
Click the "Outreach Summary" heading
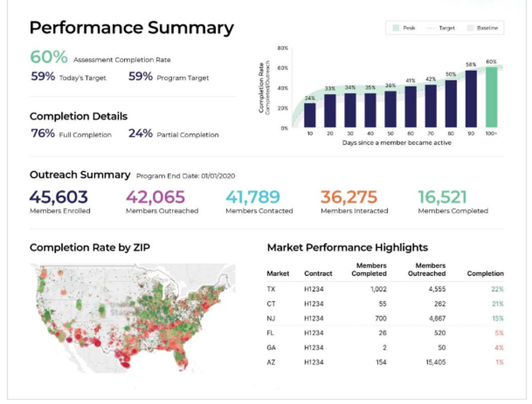tap(80, 174)
